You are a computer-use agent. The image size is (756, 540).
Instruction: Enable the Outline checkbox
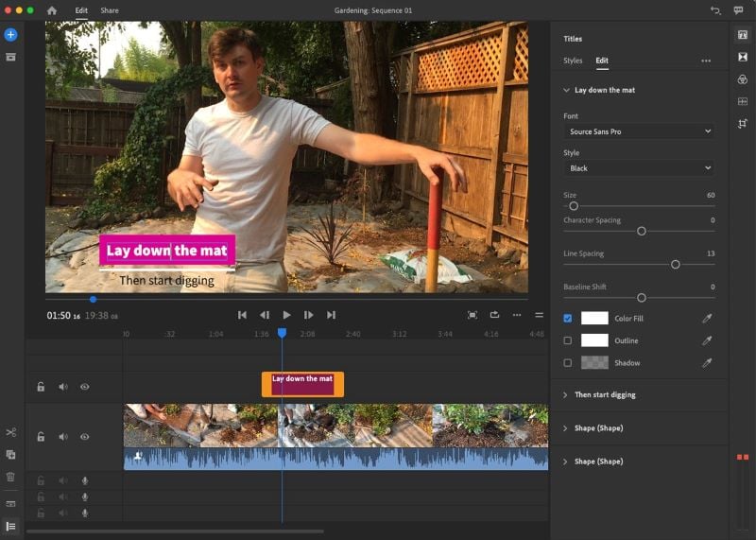(x=568, y=340)
